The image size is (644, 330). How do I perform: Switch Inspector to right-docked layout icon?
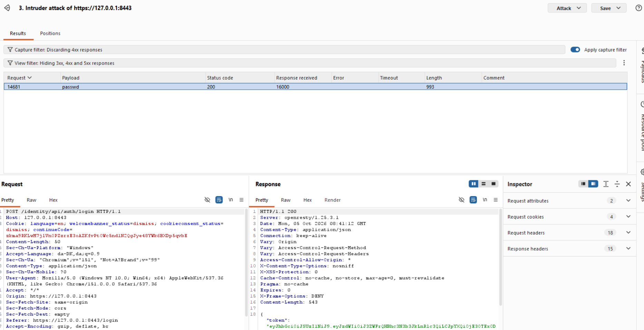click(593, 184)
